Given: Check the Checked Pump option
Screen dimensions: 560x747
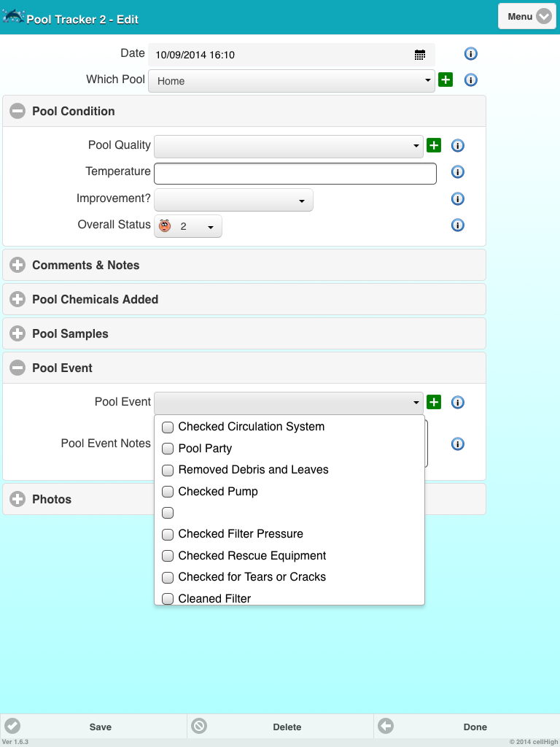Looking at the screenshot, I should click(168, 491).
